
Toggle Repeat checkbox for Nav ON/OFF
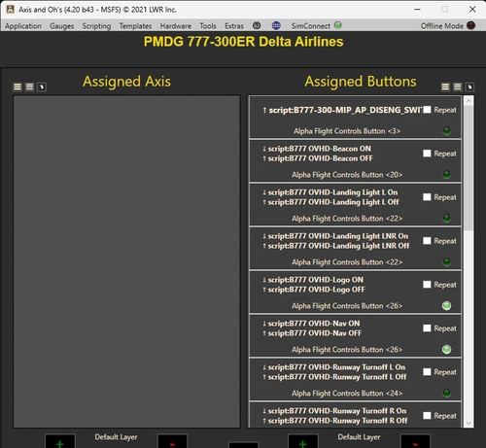[427, 328]
